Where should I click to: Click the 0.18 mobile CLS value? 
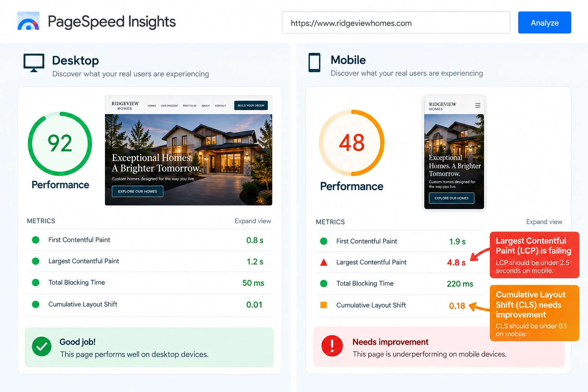457,306
